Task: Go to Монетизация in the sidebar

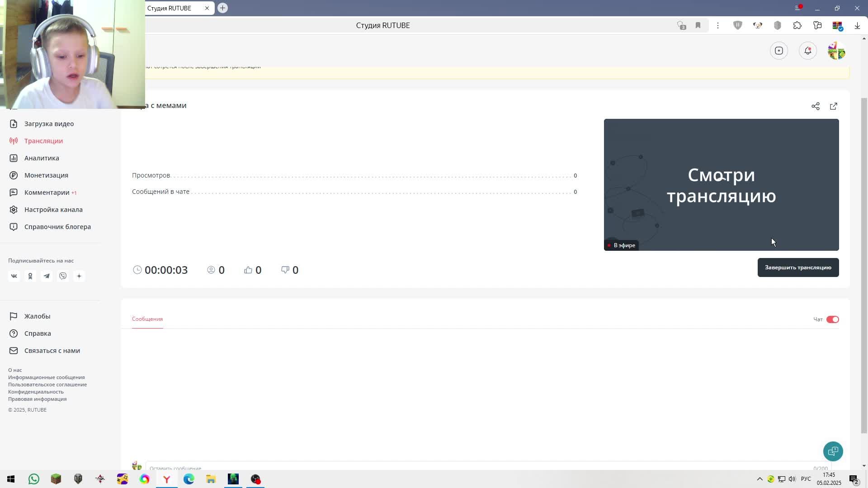Action: point(46,175)
